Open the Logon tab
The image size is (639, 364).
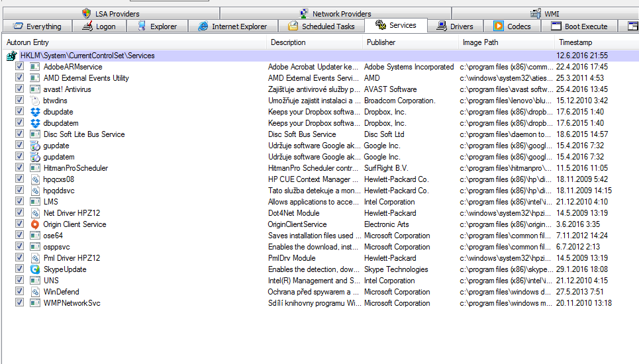[99, 26]
